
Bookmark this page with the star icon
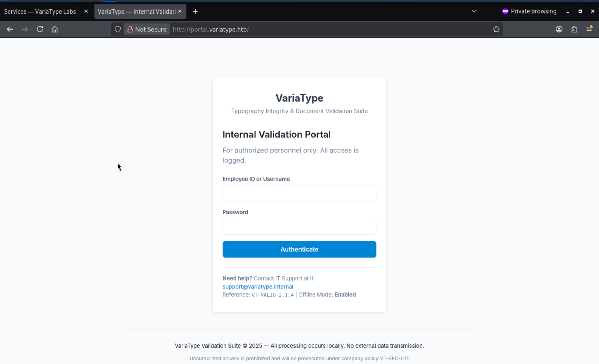[x=496, y=29]
